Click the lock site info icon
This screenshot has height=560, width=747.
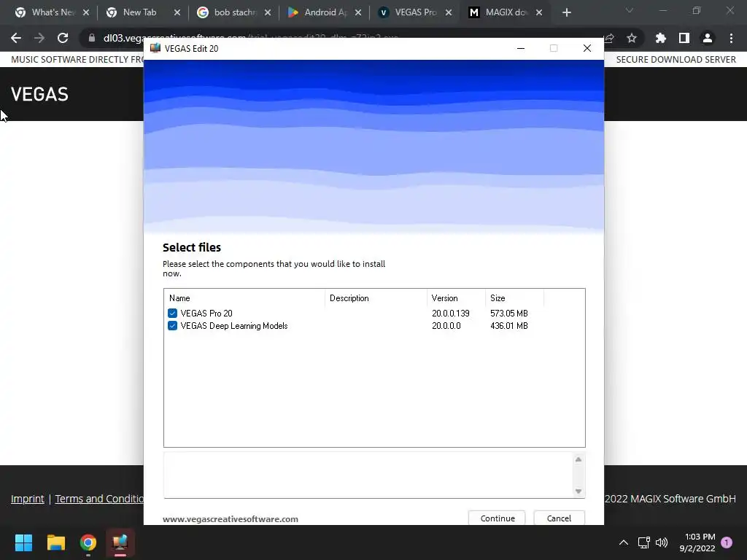pyautogui.click(x=92, y=38)
